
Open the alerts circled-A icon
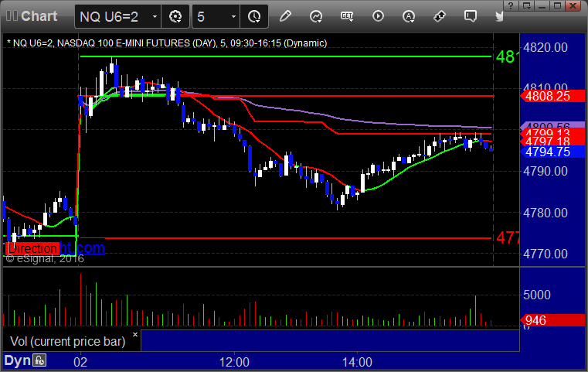(409, 16)
